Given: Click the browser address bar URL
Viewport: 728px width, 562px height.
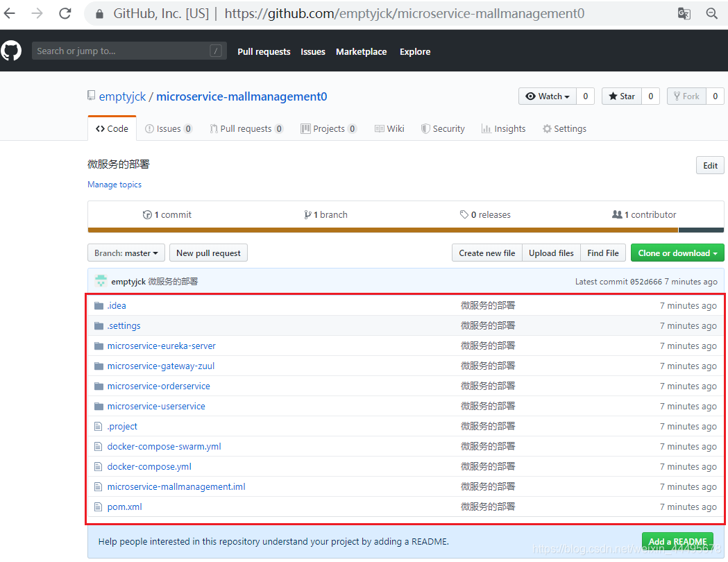Looking at the screenshot, I should tap(404, 13).
